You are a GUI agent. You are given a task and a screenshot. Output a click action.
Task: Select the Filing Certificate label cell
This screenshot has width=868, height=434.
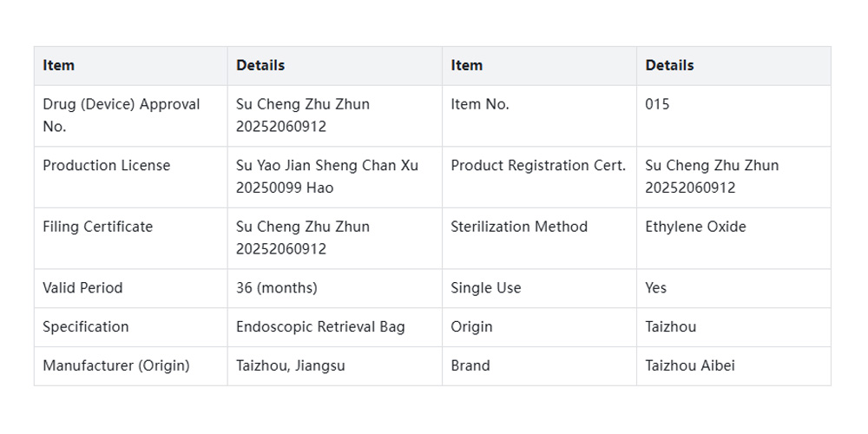pyautogui.click(x=97, y=227)
